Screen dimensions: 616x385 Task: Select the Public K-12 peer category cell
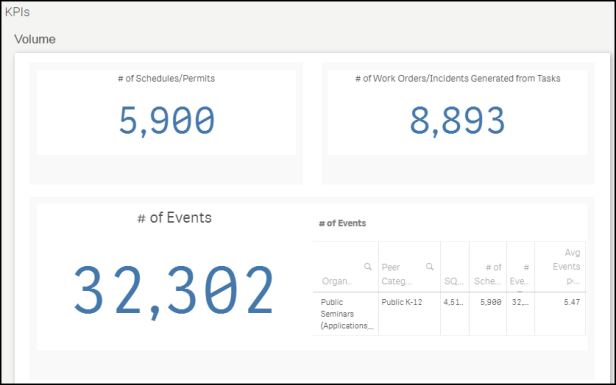coord(402,302)
